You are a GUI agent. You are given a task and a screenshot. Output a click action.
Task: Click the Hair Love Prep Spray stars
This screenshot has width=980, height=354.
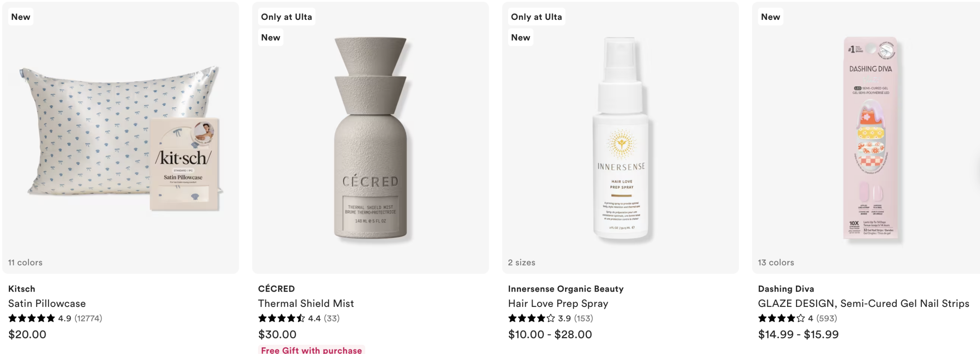[x=531, y=318]
